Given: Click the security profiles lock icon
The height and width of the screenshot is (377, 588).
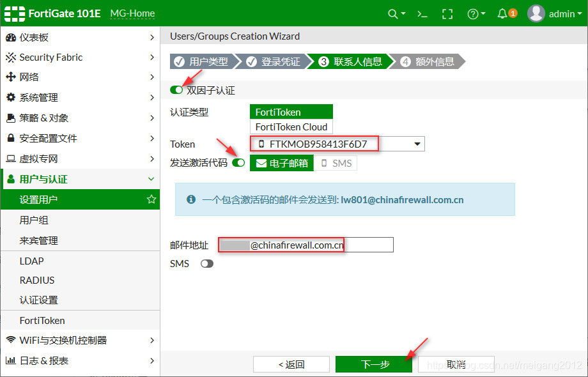Looking at the screenshot, I should tap(11, 137).
